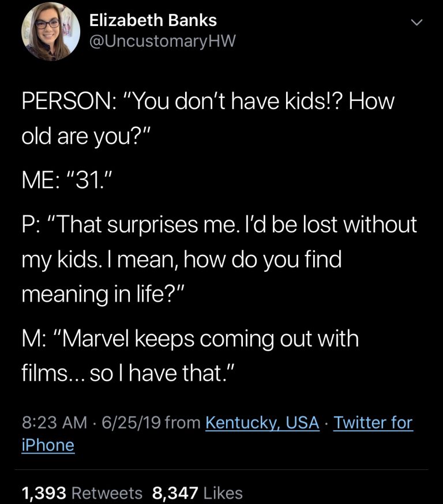This screenshot has height=504, width=443.
Task: Tap the wrapped 'iPhone' link word
Action: point(48,445)
